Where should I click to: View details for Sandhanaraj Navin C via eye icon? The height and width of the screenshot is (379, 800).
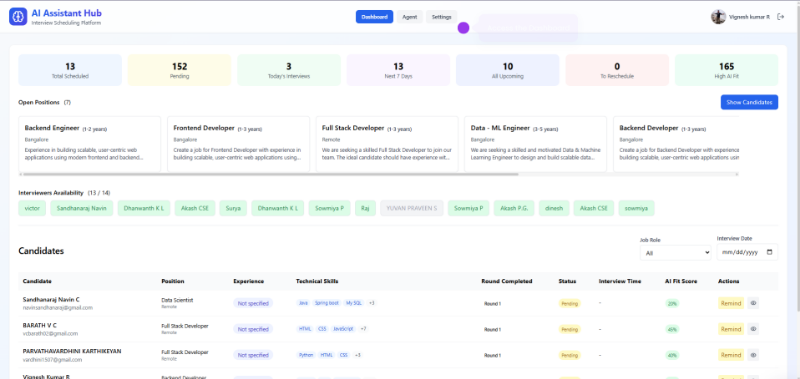[x=753, y=304]
